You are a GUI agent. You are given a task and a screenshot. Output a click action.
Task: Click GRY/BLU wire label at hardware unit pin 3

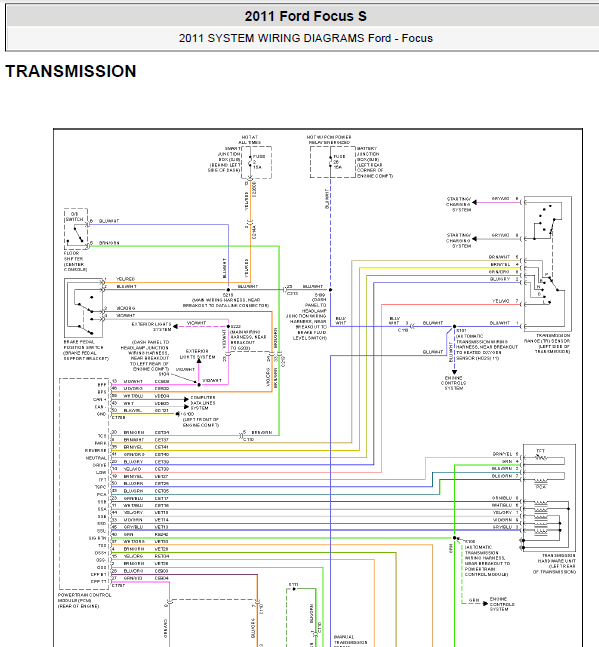(x=502, y=527)
